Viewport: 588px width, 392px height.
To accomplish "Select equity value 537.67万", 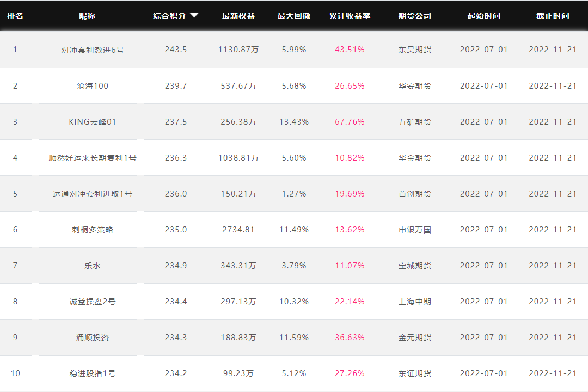I will pyautogui.click(x=238, y=86).
